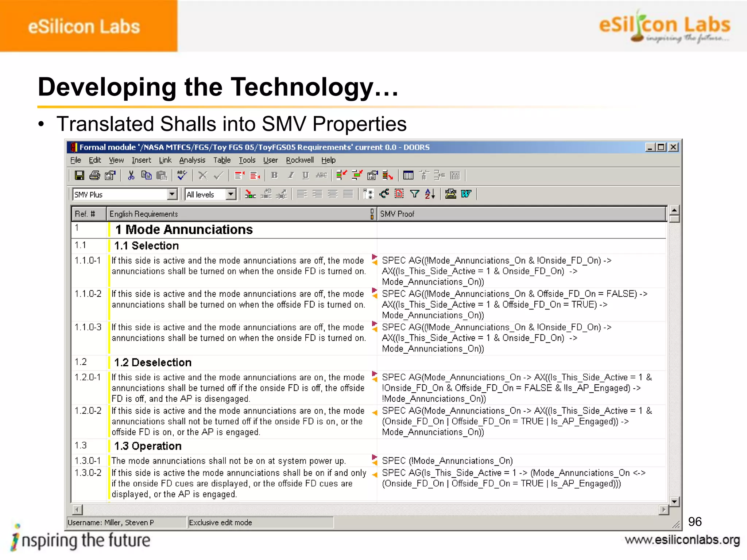Select the '1.3 Operation' heading
Image resolution: width=747 pixels, height=560 pixels.
(x=148, y=446)
